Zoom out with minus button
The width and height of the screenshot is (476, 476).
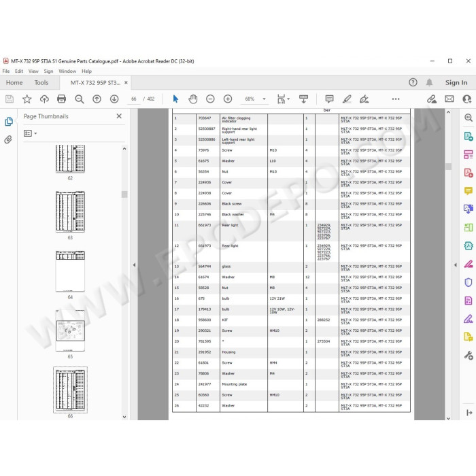(210, 99)
